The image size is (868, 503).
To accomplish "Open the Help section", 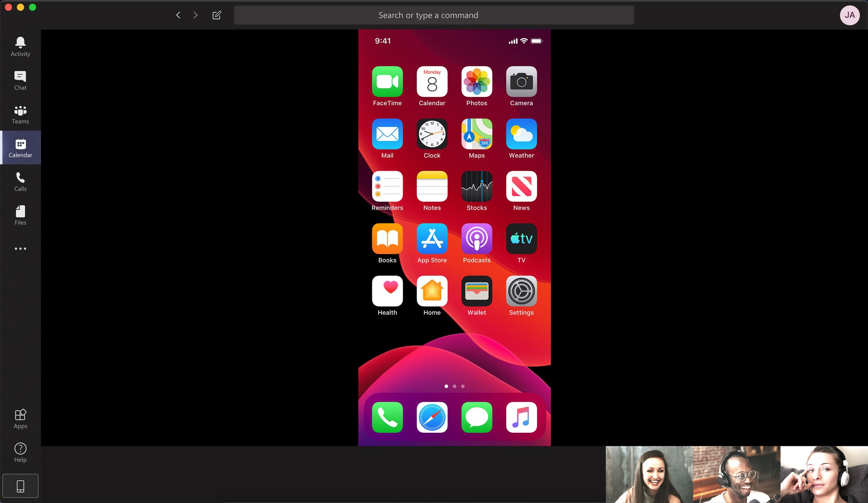I will 20,452.
